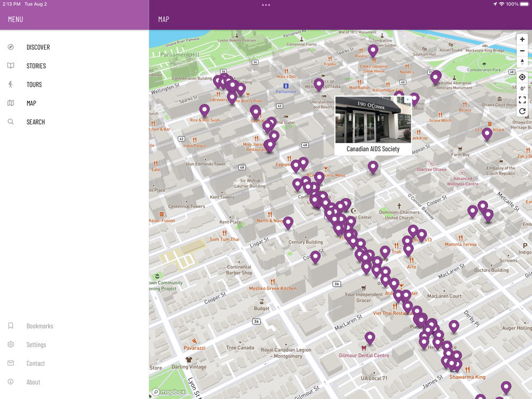Tap the Confederation Park label

[484, 70]
